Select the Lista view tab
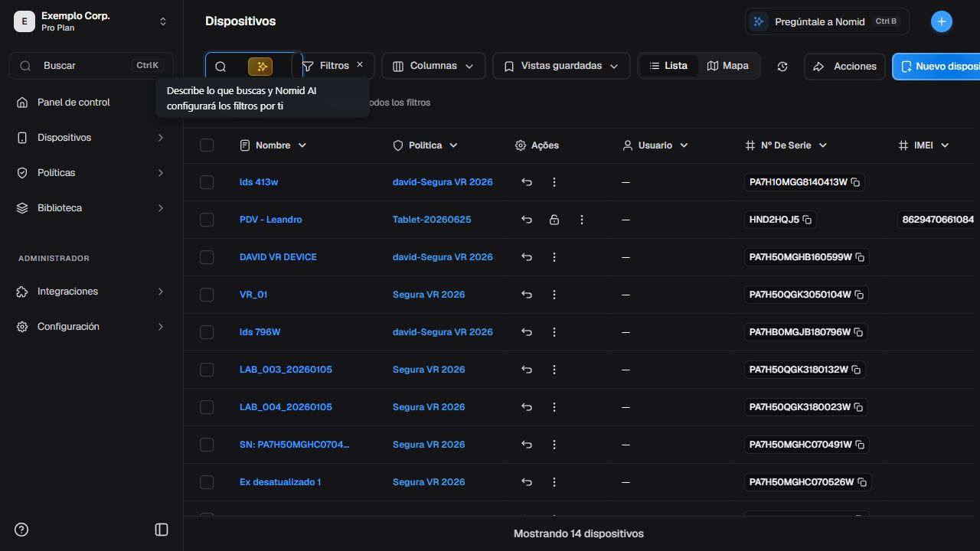Viewport: 980px width, 551px height. click(x=668, y=66)
